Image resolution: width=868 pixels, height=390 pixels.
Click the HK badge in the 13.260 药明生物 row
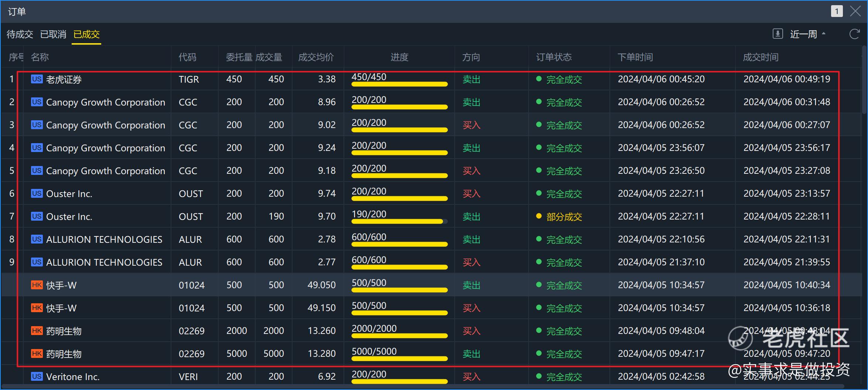pos(37,331)
